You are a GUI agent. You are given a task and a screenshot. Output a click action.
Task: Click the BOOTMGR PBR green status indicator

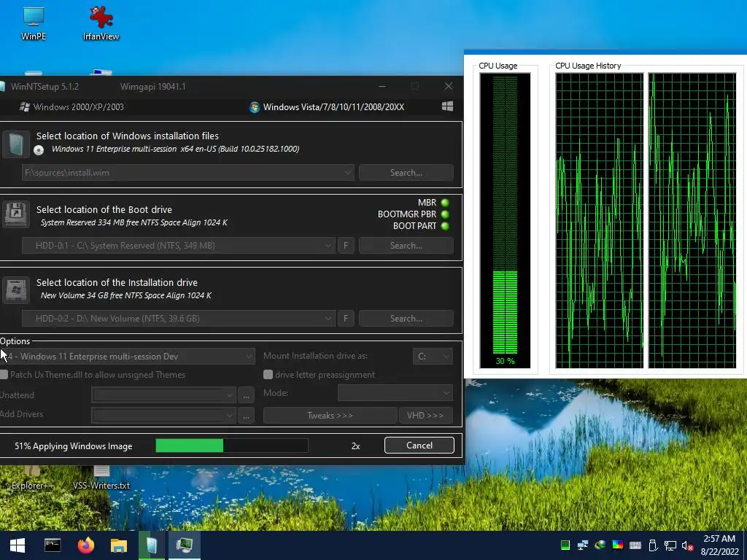445,214
